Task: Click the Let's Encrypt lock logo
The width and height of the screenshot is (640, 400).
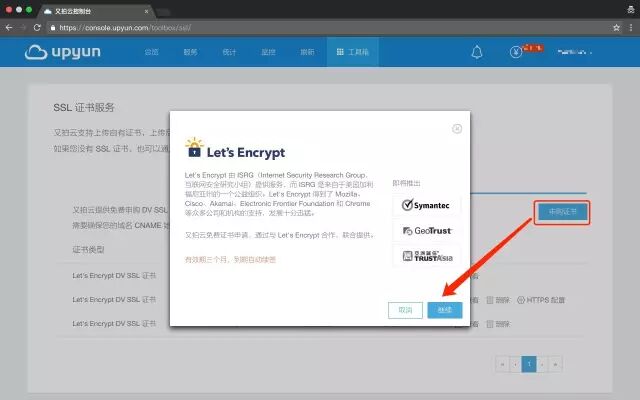Action: [x=194, y=148]
